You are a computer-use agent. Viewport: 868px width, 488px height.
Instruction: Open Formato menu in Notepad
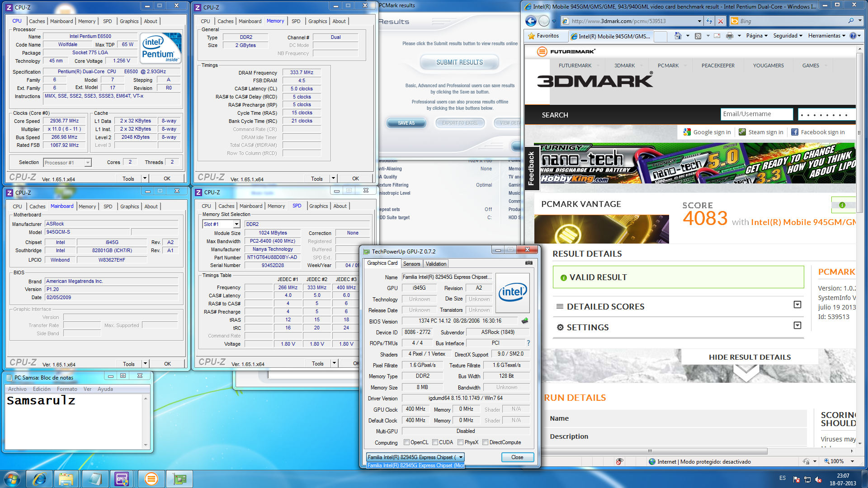(x=67, y=389)
